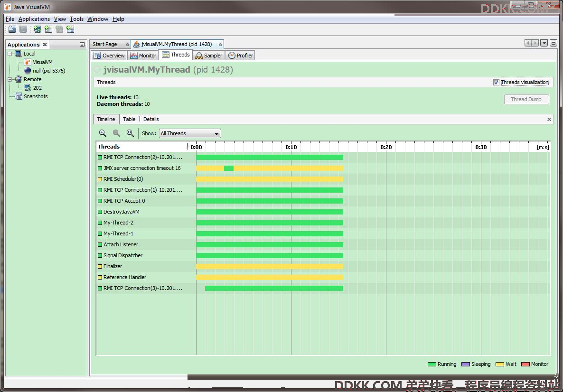The width and height of the screenshot is (563, 392).
Task: Close the jvisualVM.MyThread tab
Action: click(x=220, y=45)
